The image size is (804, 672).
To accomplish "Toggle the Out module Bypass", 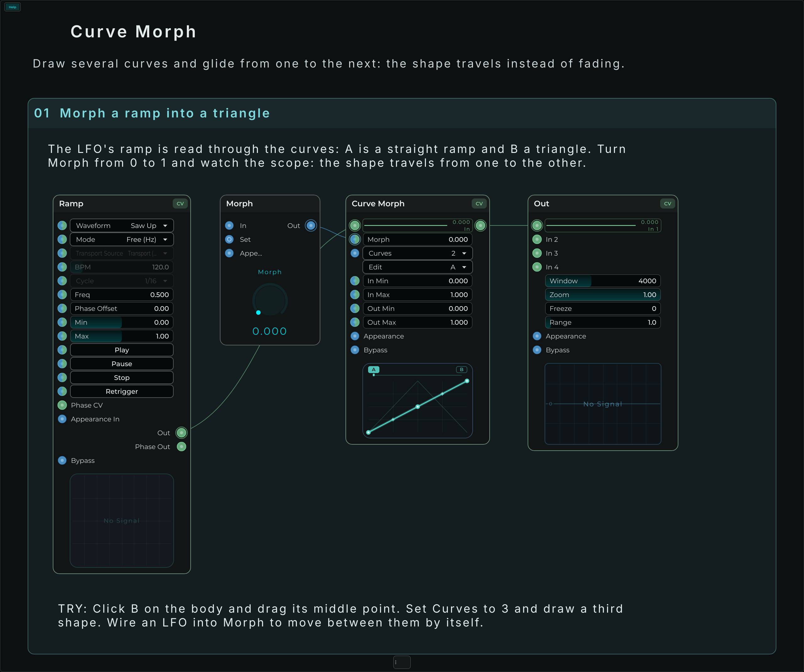I will tap(537, 350).
